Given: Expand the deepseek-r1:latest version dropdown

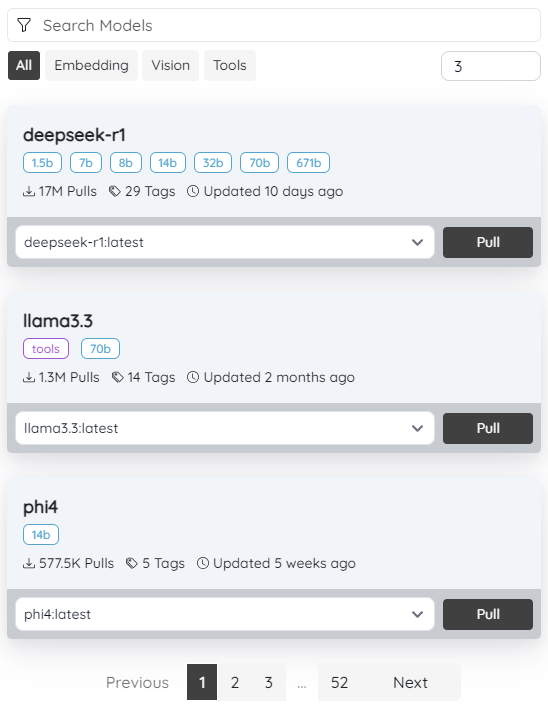Looking at the screenshot, I should point(225,242).
